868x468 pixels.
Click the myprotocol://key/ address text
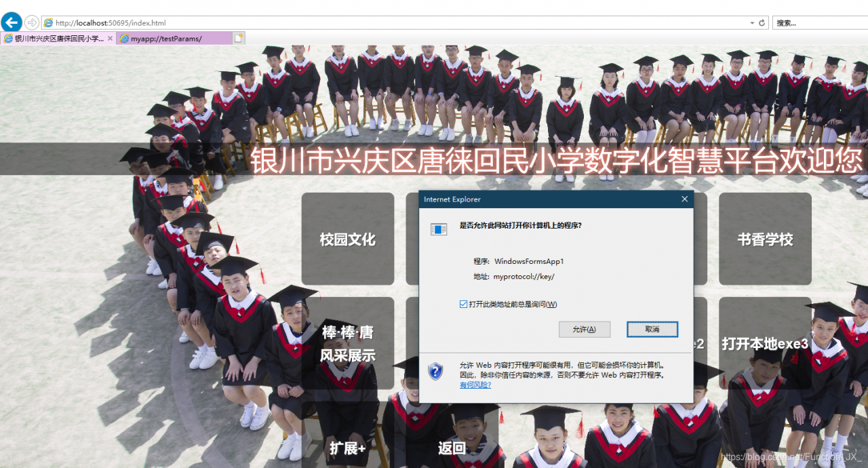point(524,277)
